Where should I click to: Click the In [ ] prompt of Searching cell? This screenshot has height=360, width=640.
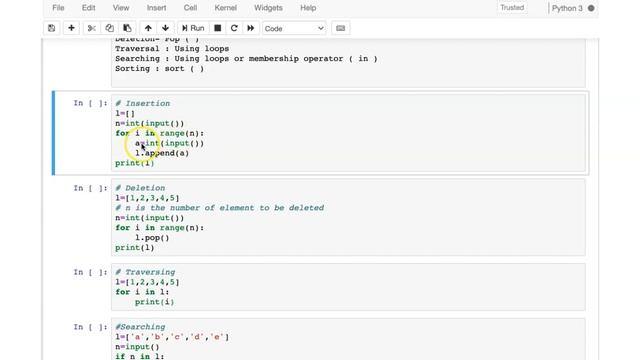90,327
